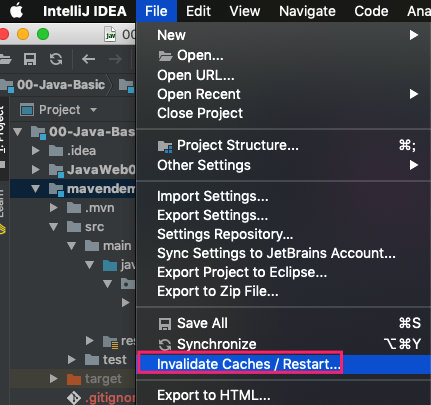Open the Project view dropdown

(x=93, y=110)
